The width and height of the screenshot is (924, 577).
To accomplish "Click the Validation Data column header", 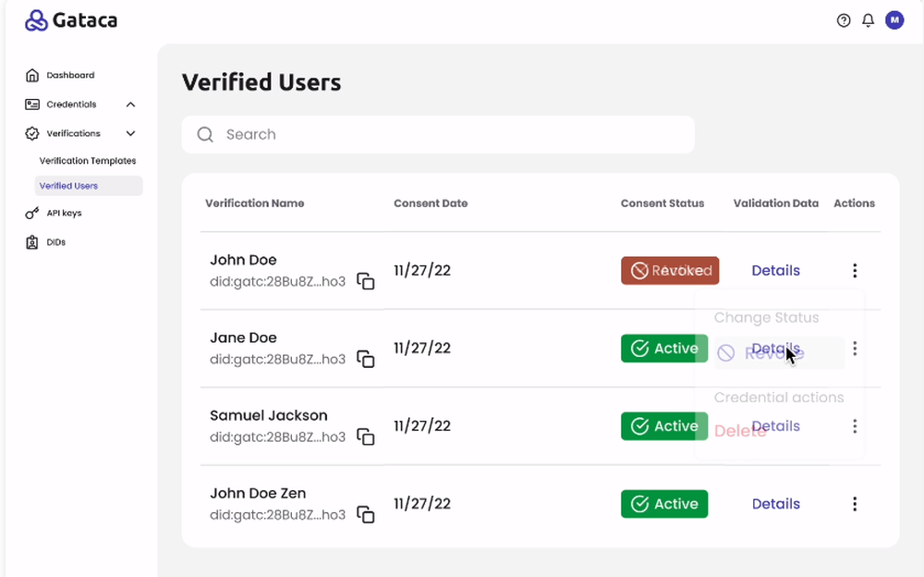I will coord(775,203).
